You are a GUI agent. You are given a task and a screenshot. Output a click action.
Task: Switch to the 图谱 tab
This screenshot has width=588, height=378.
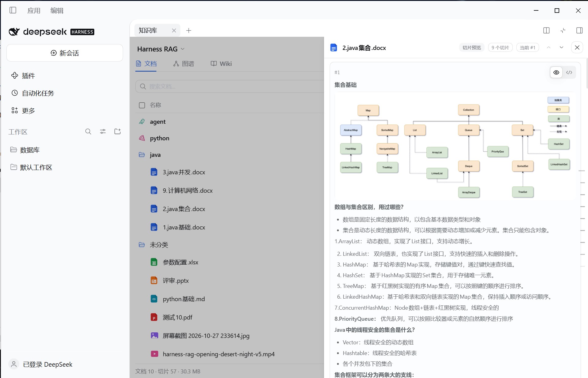[183, 64]
